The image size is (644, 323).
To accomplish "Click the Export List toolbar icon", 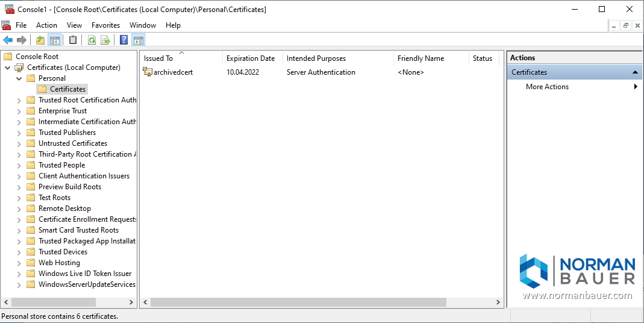I will pos(105,40).
